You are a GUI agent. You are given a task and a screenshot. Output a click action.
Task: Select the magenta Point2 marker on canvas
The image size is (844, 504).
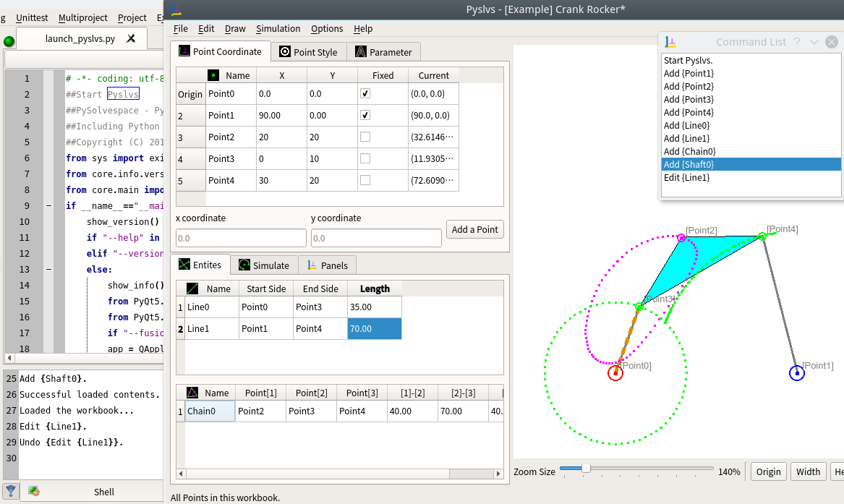681,238
